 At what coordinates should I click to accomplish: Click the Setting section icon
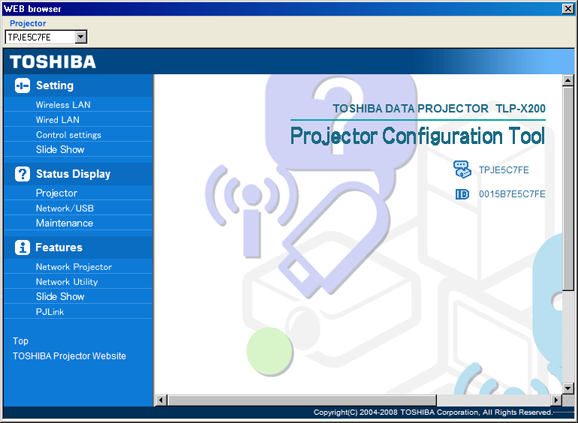click(x=22, y=85)
